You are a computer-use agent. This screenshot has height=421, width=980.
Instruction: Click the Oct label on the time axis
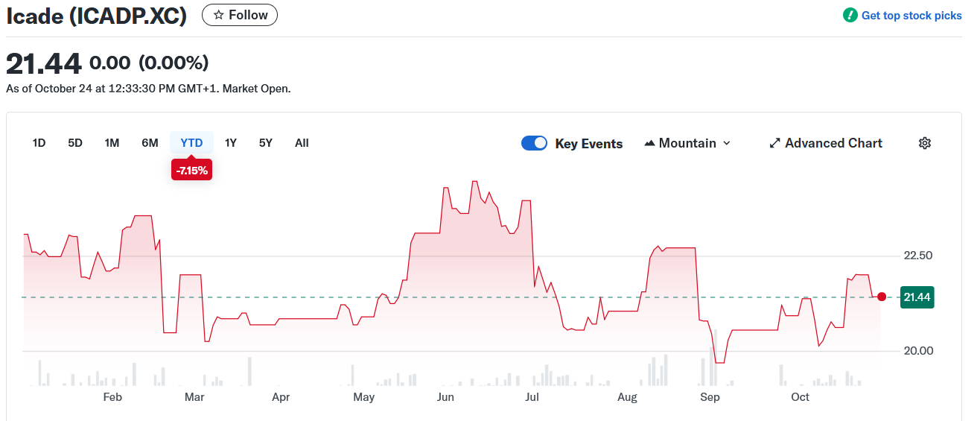click(x=801, y=397)
